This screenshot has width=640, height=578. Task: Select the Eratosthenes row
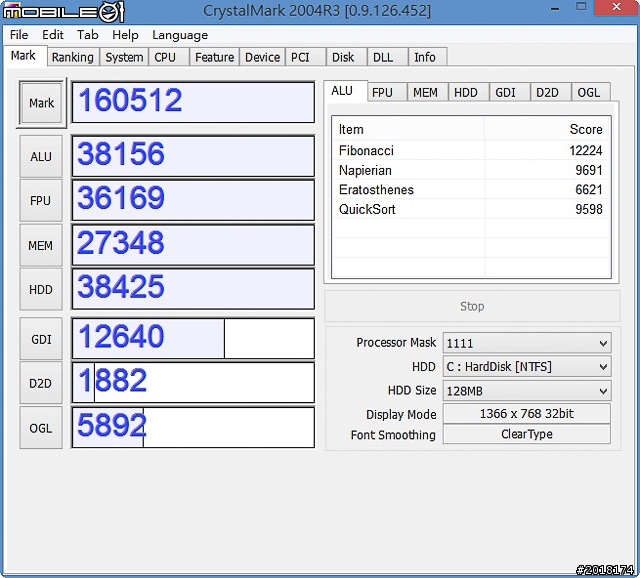tap(471, 190)
